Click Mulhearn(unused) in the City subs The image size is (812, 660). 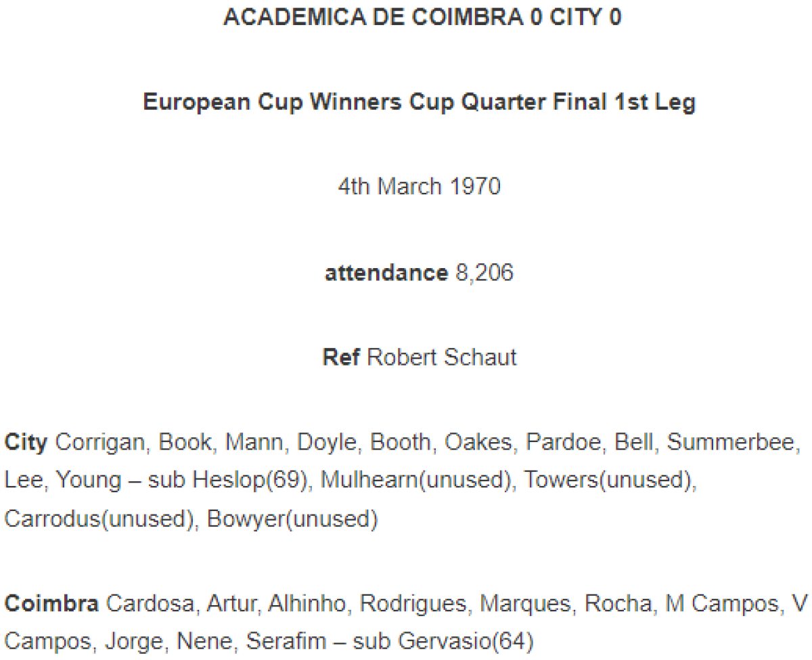tap(415, 481)
